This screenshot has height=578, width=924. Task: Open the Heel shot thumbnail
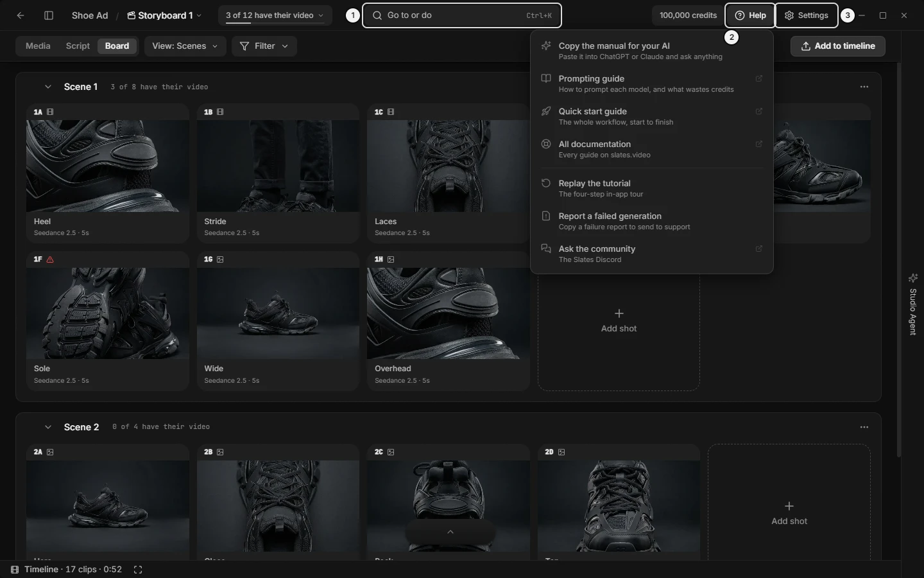pos(108,166)
